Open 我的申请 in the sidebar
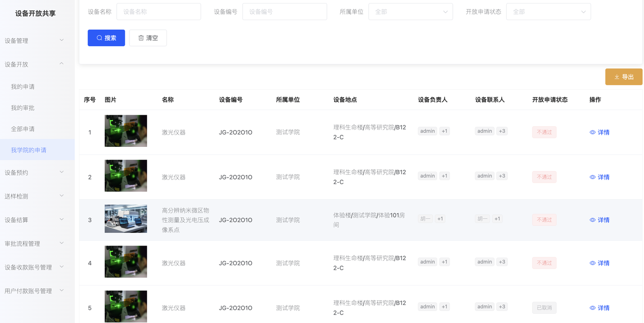 [37, 87]
